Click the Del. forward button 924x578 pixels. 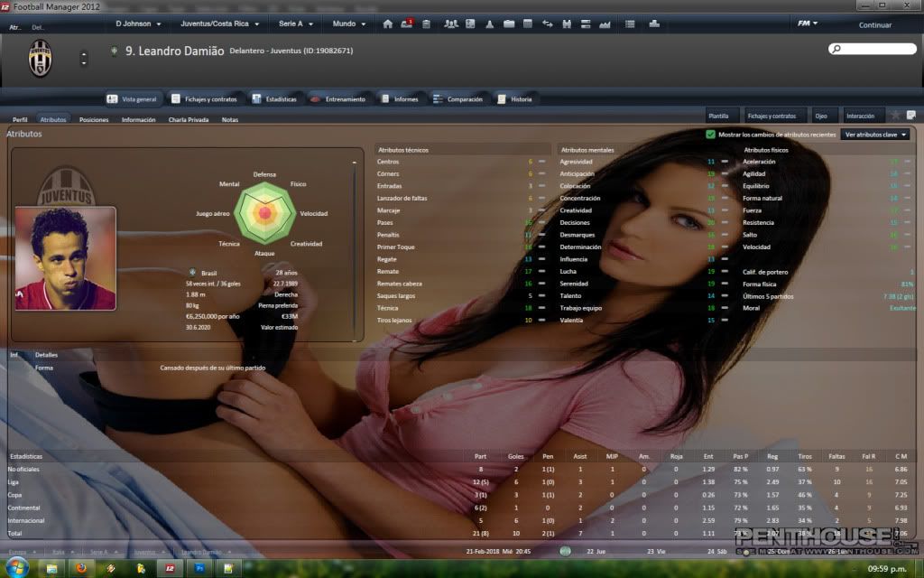coord(38,27)
